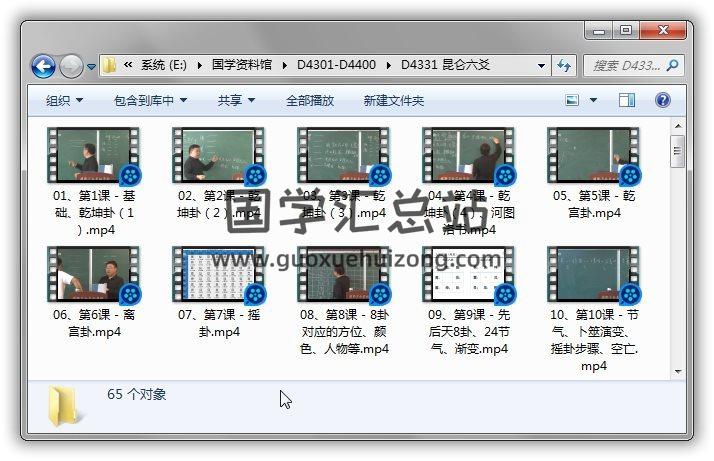Click the 65 个对象 status text
Viewport: 714px width, 461px height.
(x=137, y=394)
